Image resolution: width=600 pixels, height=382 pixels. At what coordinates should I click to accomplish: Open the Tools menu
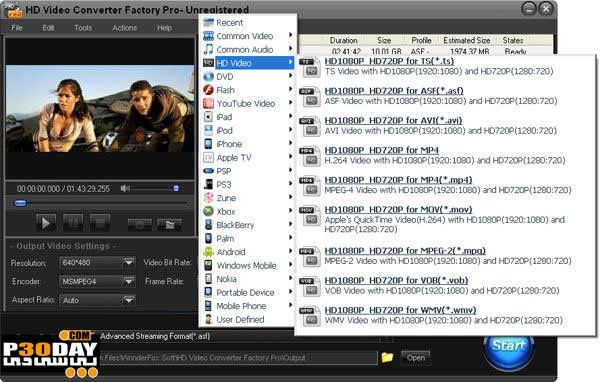pyautogui.click(x=83, y=28)
